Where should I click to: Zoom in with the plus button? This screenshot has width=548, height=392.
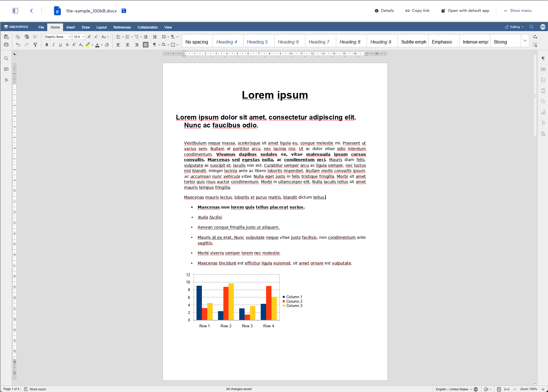[x=543, y=389]
